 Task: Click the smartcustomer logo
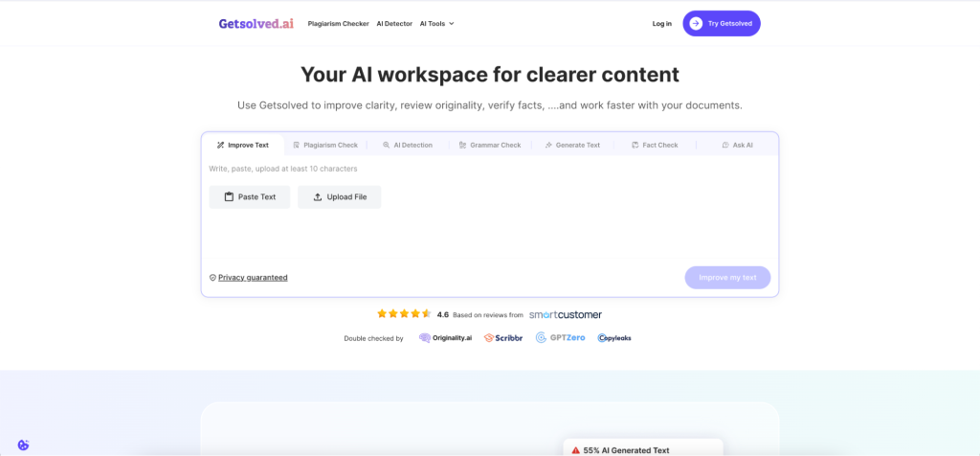point(566,314)
